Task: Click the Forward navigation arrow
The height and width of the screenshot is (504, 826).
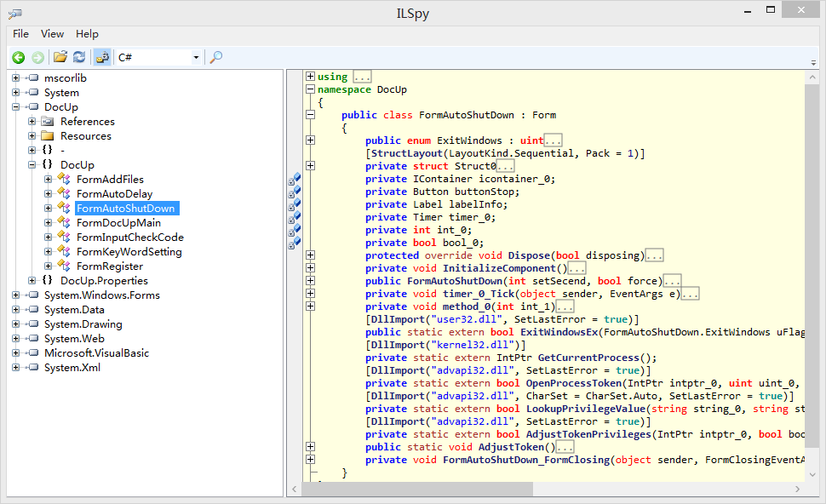Action: pos(38,57)
